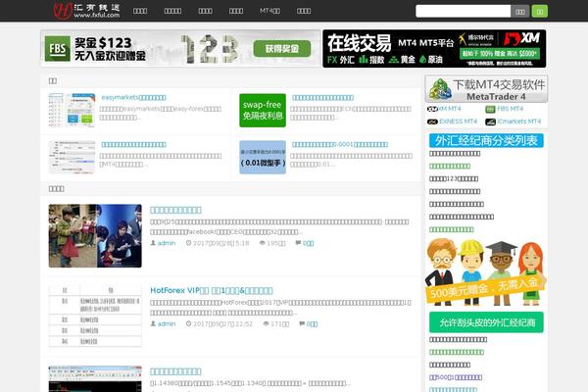Click the article excerpt mentioning facebook
This screenshot has height=392, width=588.
tap(279, 227)
